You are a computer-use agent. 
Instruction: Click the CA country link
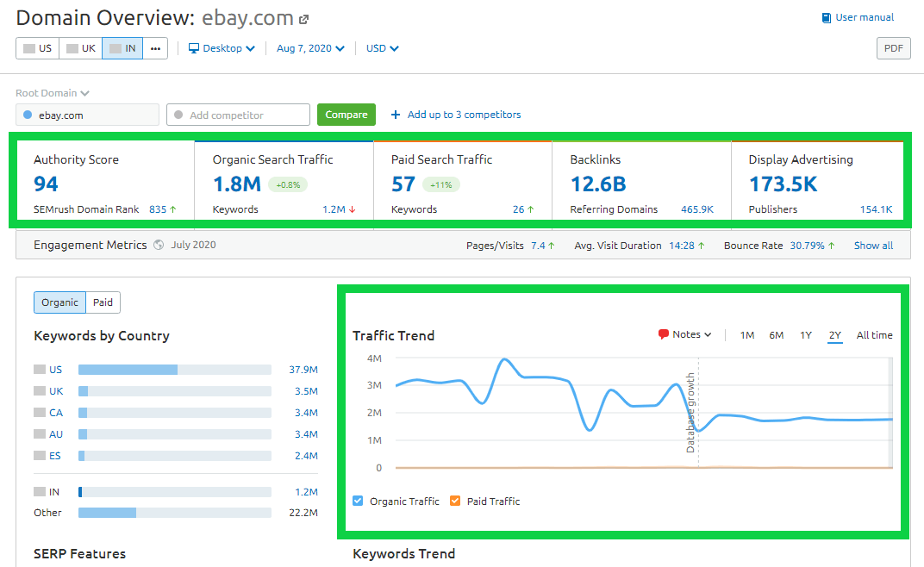tap(56, 413)
